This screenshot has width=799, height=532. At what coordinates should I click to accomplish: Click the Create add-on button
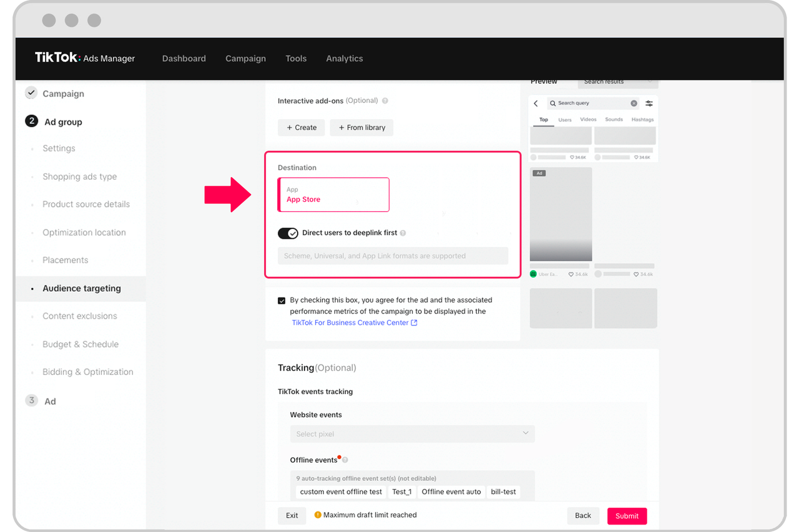pyautogui.click(x=301, y=127)
